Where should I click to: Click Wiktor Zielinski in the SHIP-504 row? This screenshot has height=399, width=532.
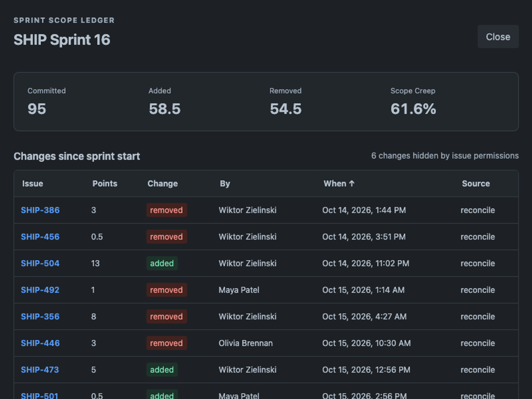point(247,263)
